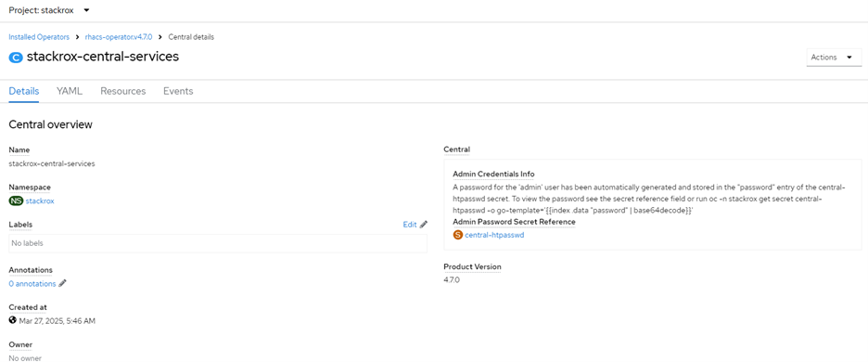Switch to the YAML tab
The image size is (868, 362).
(x=70, y=92)
